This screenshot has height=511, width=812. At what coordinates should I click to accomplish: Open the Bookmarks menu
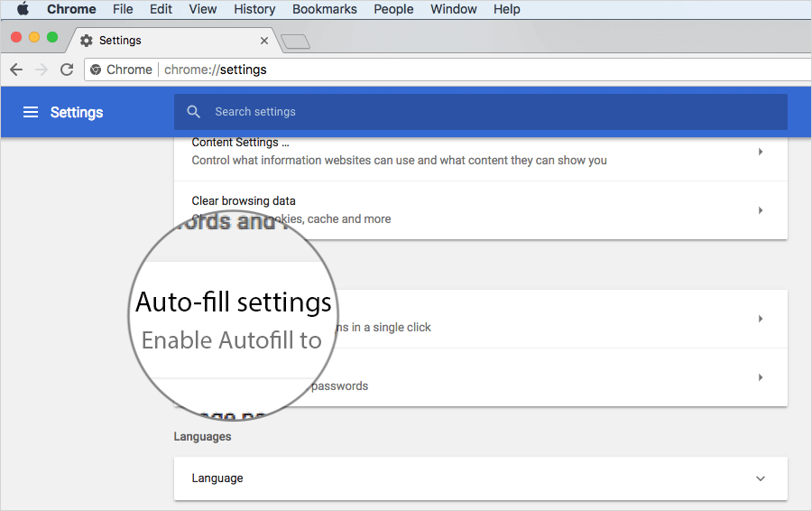click(x=324, y=9)
